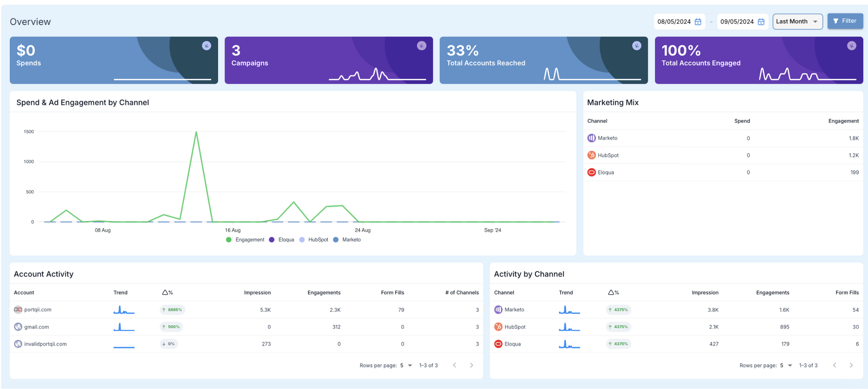Toggle Marketo series in chart legend

[x=347, y=240]
